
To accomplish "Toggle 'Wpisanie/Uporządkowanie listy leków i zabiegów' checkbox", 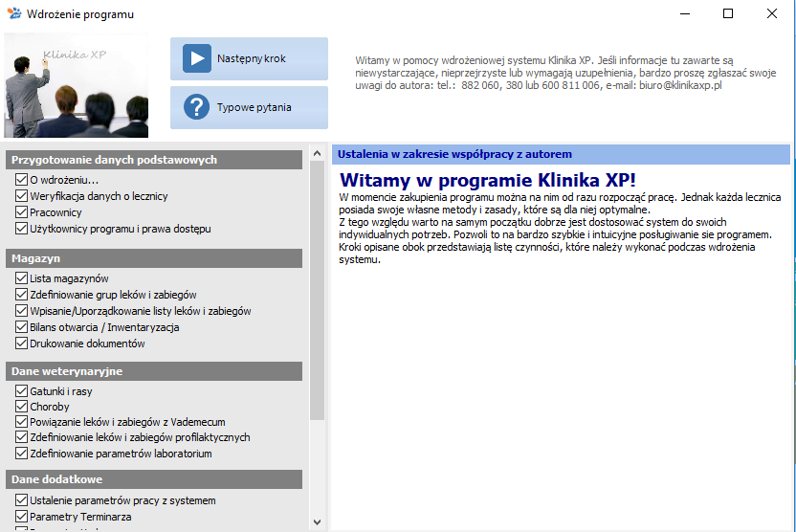I will pos(21,311).
